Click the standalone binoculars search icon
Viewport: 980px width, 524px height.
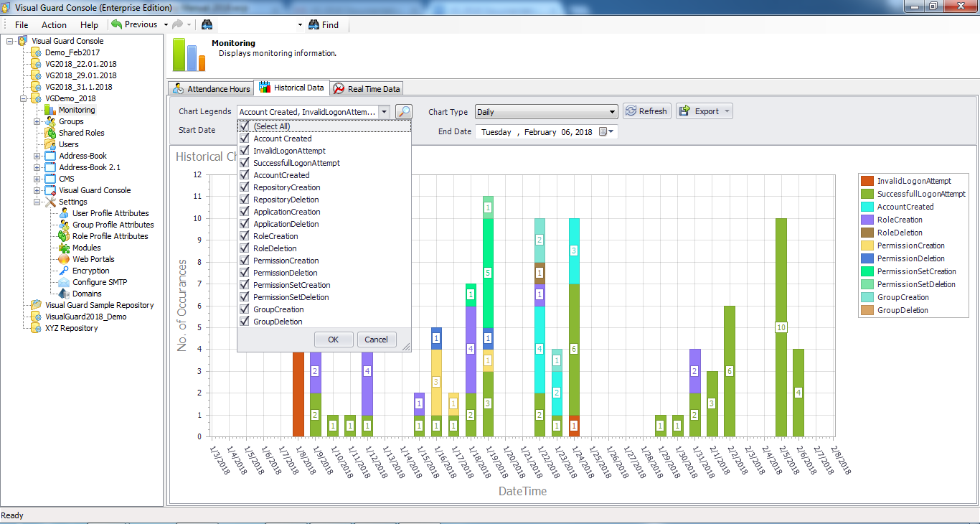(x=207, y=24)
